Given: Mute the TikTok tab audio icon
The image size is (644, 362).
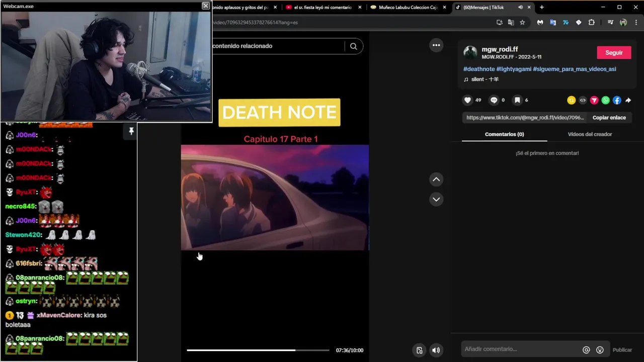Looking at the screenshot, I should click(520, 8).
